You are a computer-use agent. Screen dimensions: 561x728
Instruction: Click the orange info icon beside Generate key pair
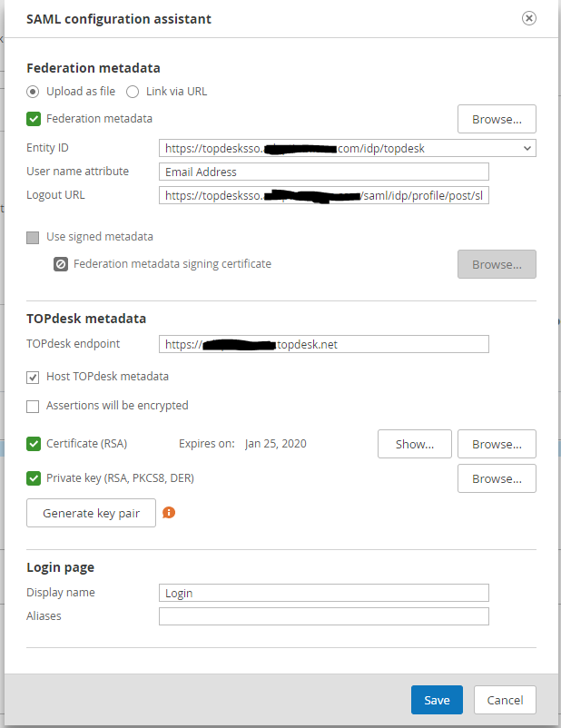(x=168, y=513)
